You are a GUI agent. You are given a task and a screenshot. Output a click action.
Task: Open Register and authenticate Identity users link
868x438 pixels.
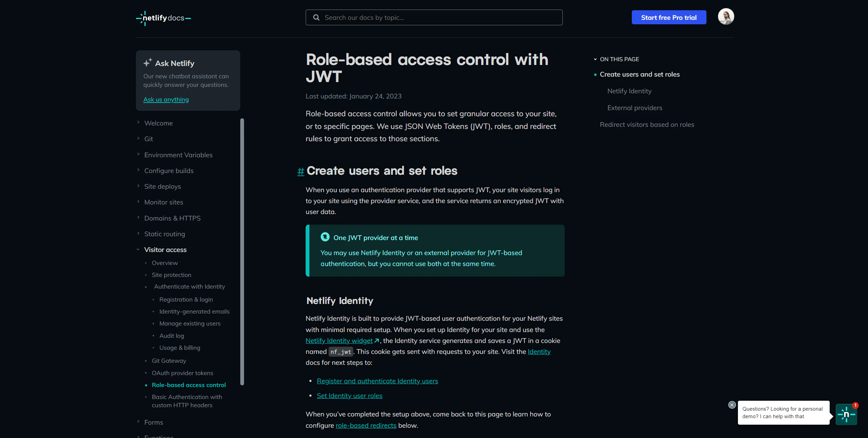click(377, 381)
